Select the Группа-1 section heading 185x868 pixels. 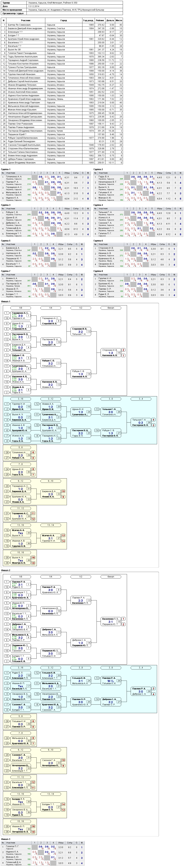coord(6,170)
